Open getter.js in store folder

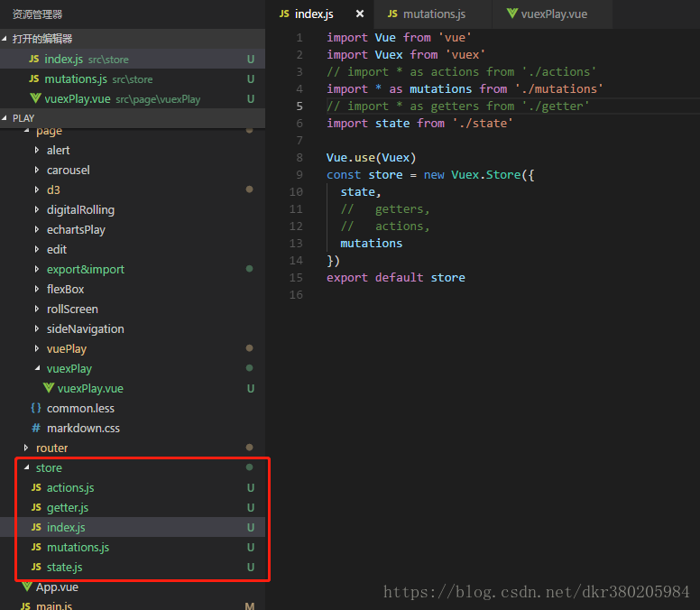[133, 507]
